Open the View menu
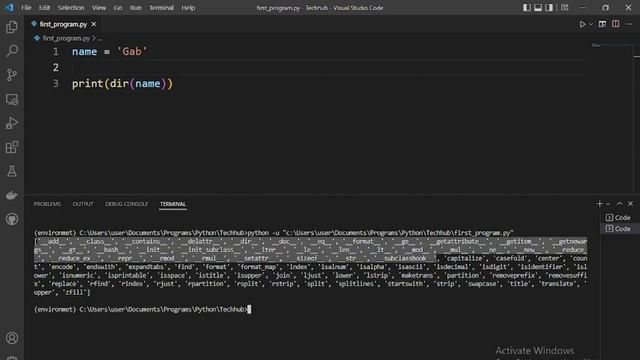The image size is (640, 360). [x=99, y=8]
